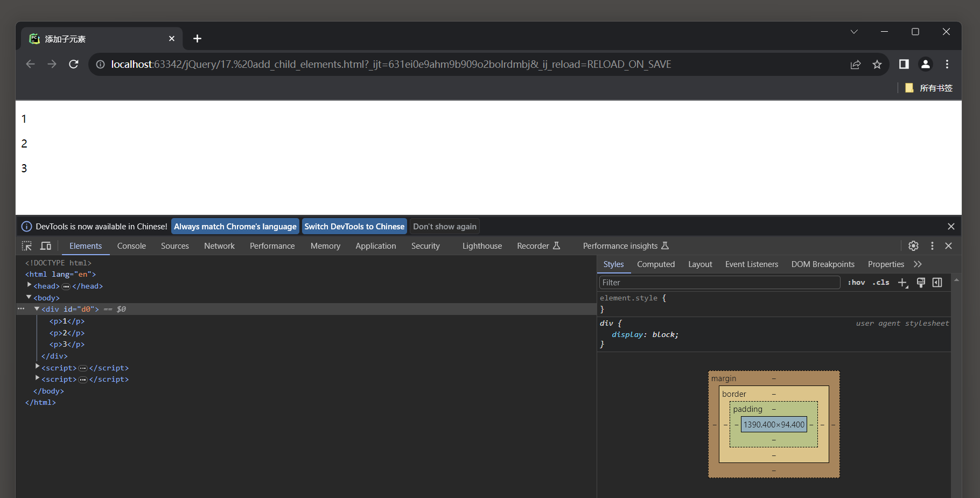The width and height of the screenshot is (980, 498).
Task: Switch to the Memory tab
Action: pos(325,246)
